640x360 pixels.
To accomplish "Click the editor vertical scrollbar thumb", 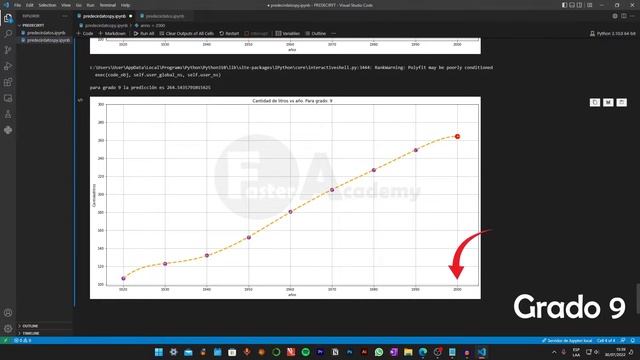I will tap(638, 299).
